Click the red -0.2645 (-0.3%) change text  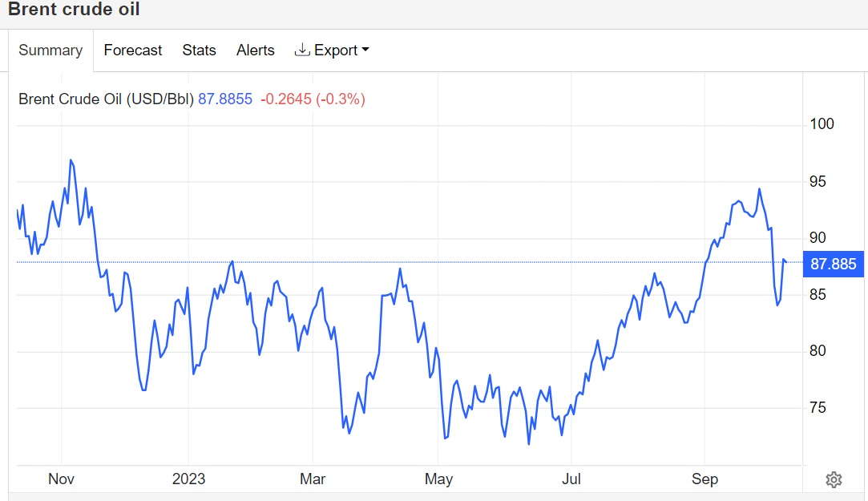(x=313, y=99)
